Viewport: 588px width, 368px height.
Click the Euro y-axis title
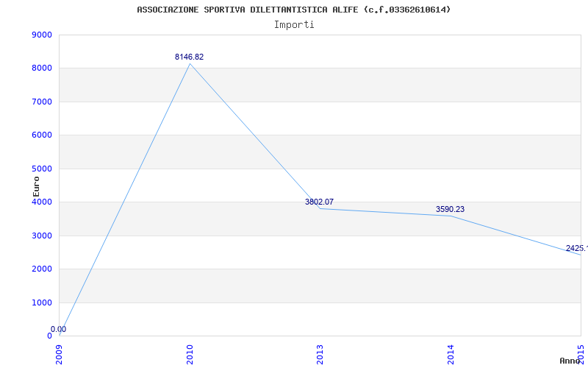point(36,186)
